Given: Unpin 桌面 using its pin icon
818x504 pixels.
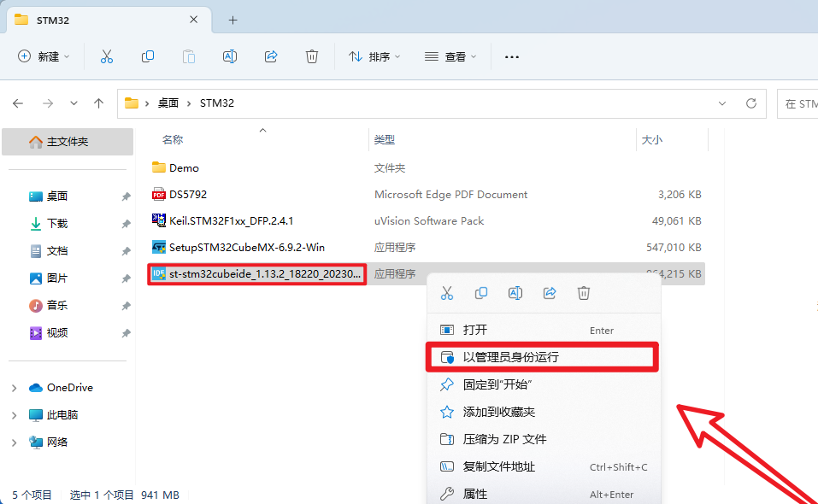Looking at the screenshot, I should pos(126,196).
